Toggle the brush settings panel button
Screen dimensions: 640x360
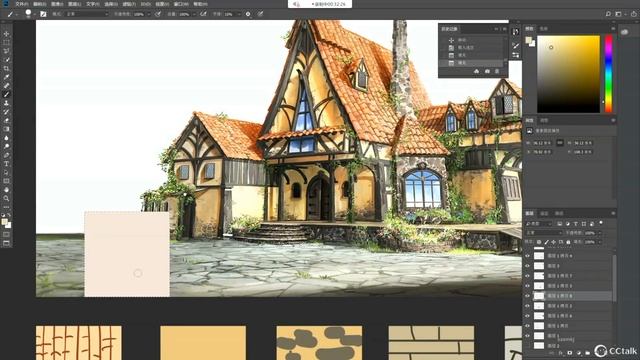click(x=43, y=14)
